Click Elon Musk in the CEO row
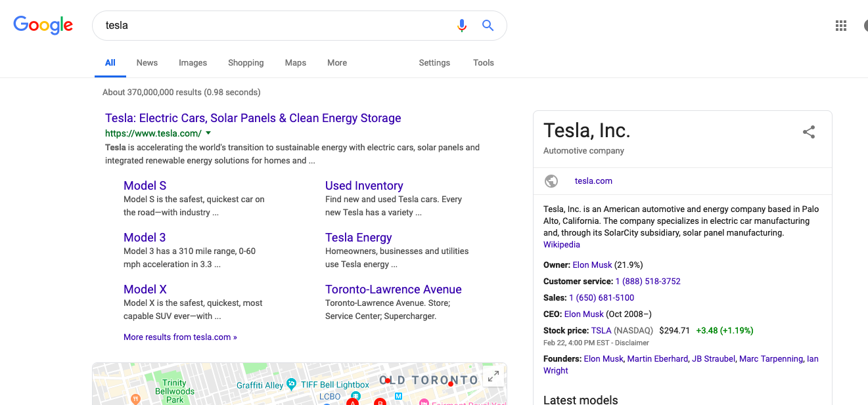 pyautogui.click(x=583, y=314)
